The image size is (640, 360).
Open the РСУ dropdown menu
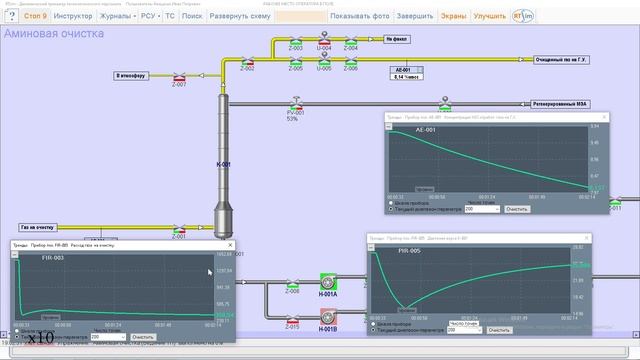click(150, 16)
